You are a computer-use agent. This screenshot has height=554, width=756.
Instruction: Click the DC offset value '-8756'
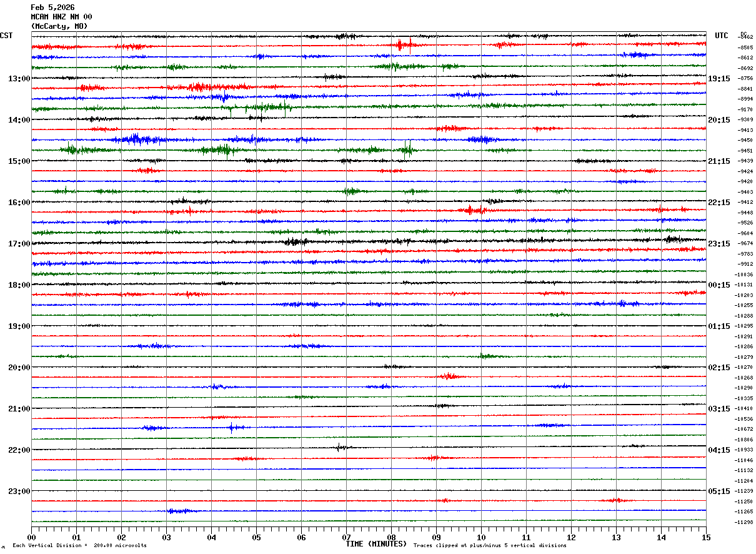[x=745, y=78]
